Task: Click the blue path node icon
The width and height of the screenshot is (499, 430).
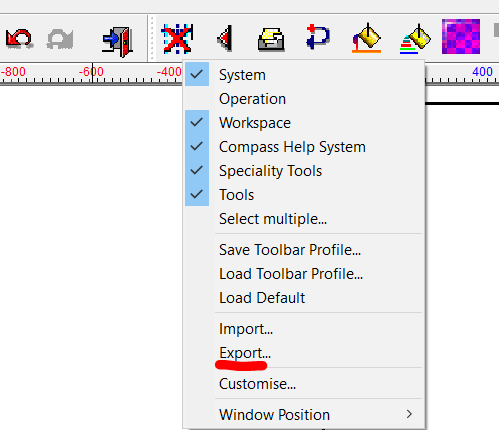Action: tap(318, 37)
